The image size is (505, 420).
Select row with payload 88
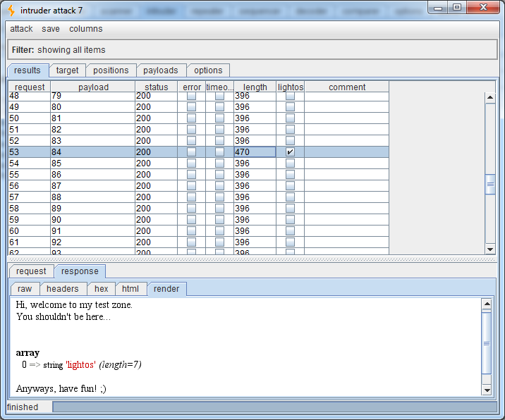92,197
